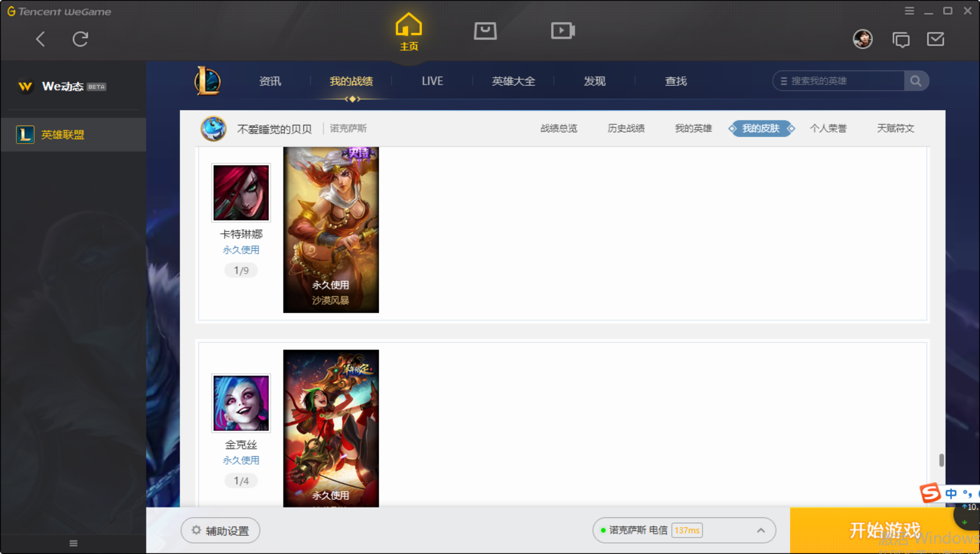Click the League of Legends logo
Screen dimensions: 980x554
(x=208, y=81)
